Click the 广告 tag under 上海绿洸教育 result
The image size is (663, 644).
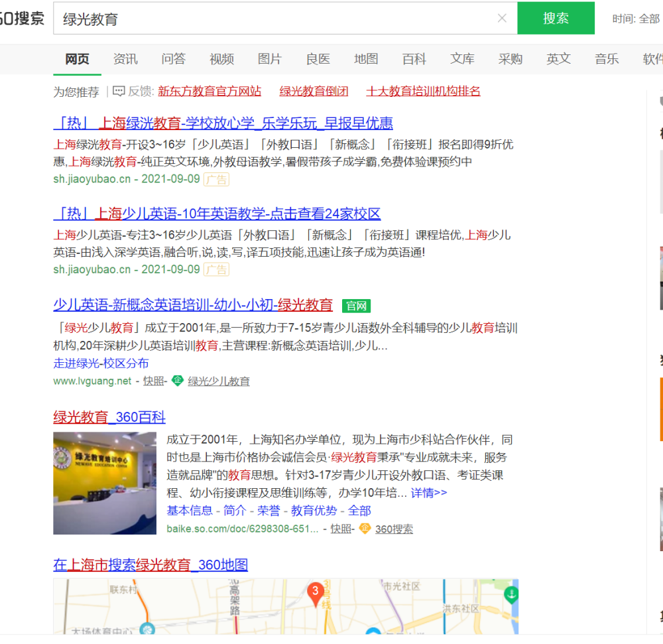217,179
